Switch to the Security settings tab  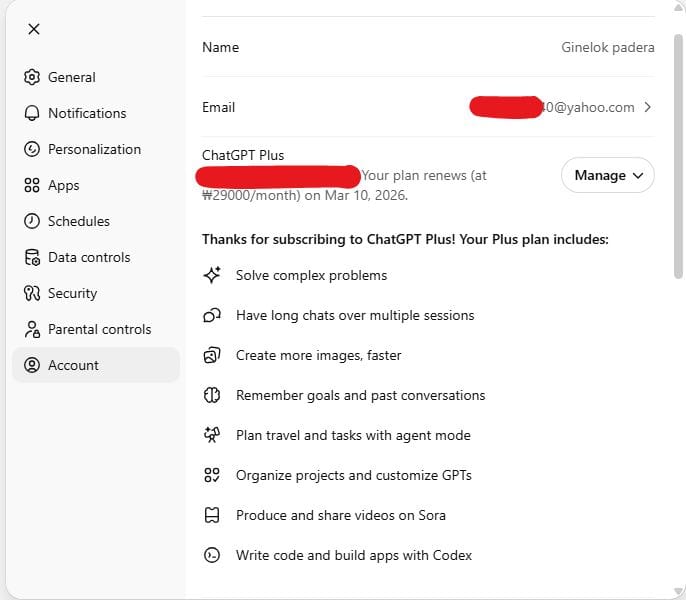[x=72, y=293]
